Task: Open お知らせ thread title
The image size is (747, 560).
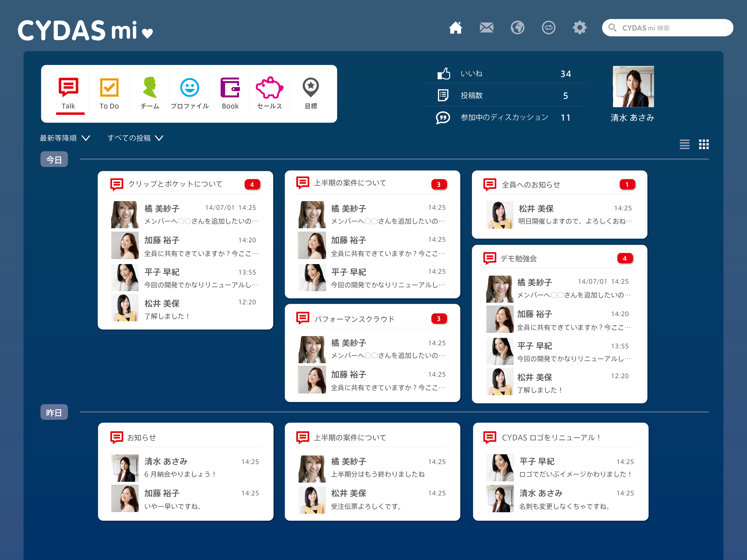Action: tap(142, 438)
